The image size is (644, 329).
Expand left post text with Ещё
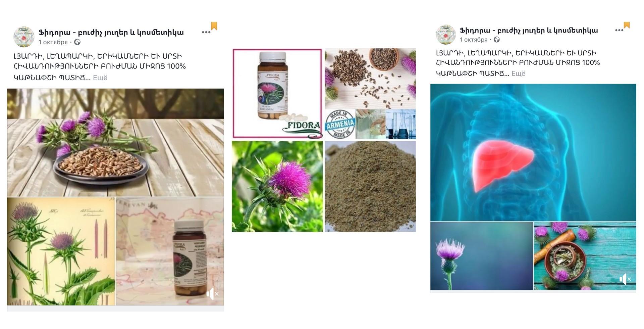coord(100,78)
